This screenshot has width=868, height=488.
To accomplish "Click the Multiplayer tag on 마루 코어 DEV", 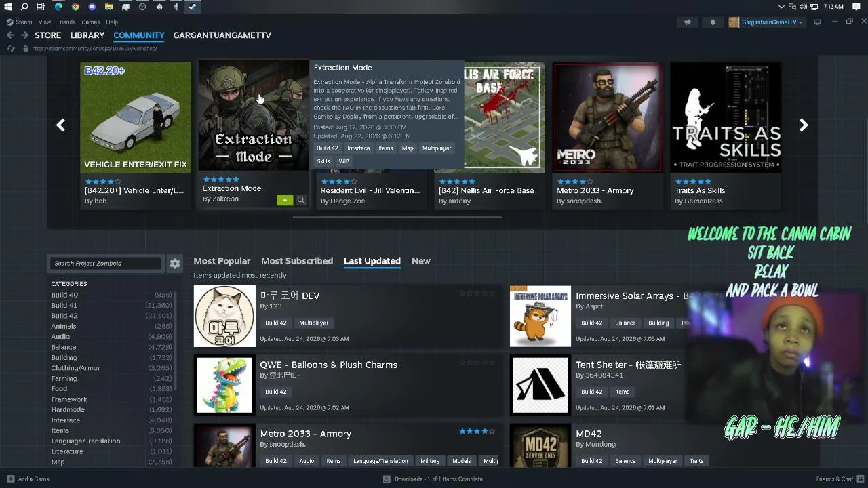I will [314, 323].
